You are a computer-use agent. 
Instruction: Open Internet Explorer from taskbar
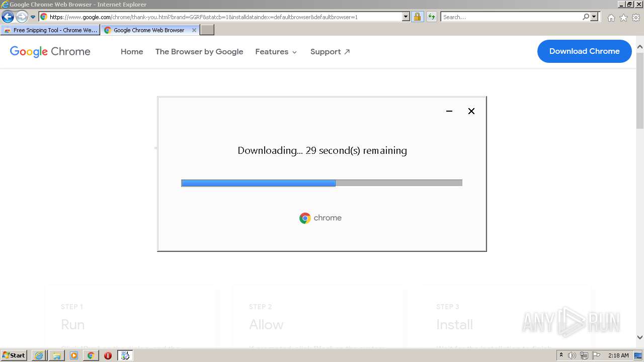tap(39, 355)
